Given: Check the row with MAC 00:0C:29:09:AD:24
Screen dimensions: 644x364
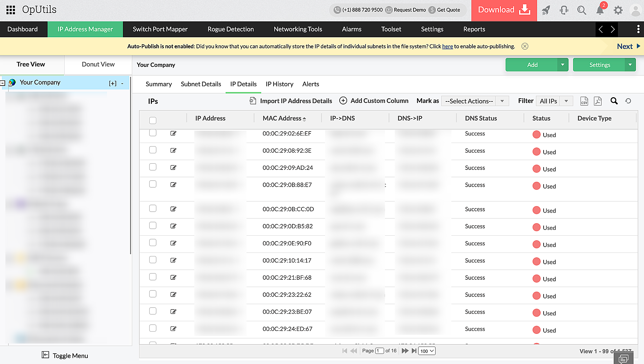Looking at the screenshot, I should point(153,167).
